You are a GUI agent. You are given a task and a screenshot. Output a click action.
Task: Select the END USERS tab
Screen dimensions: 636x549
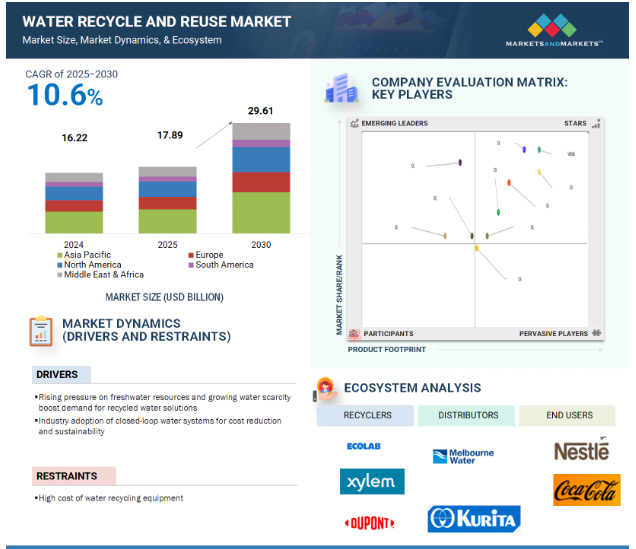(x=567, y=415)
